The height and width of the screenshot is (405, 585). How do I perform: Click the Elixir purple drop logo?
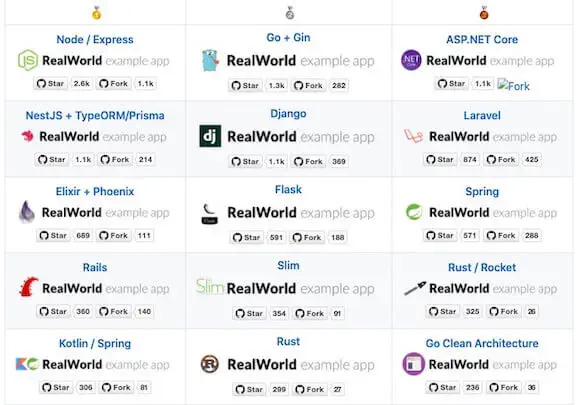coord(27,212)
